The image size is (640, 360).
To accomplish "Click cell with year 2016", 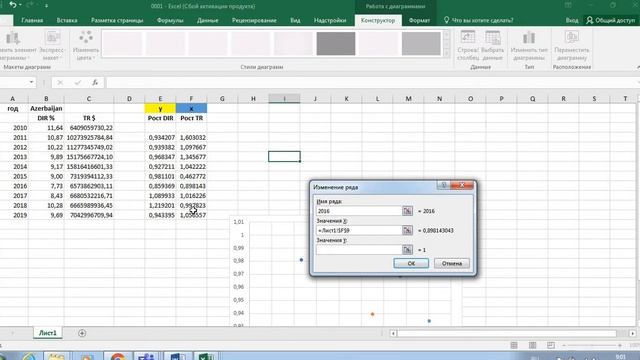I will click(13, 186).
